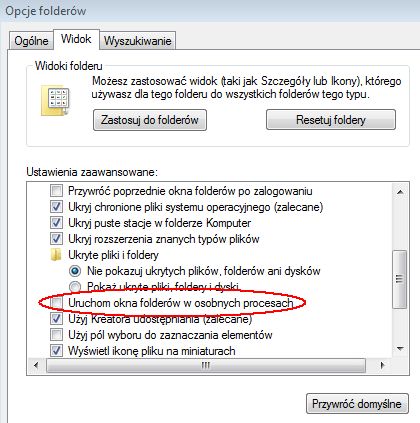Select Nie pokazuj ukrytych plików radio button
Viewport: 420px width, 423px height.
[x=75, y=271]
